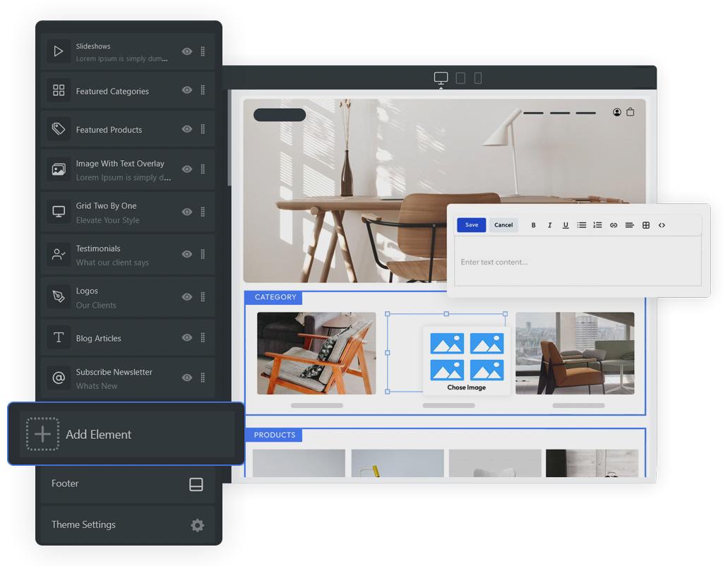Click the insert link icon
Image resolution: width=728 pixels, height=566 pixels.
click(614, 225)
